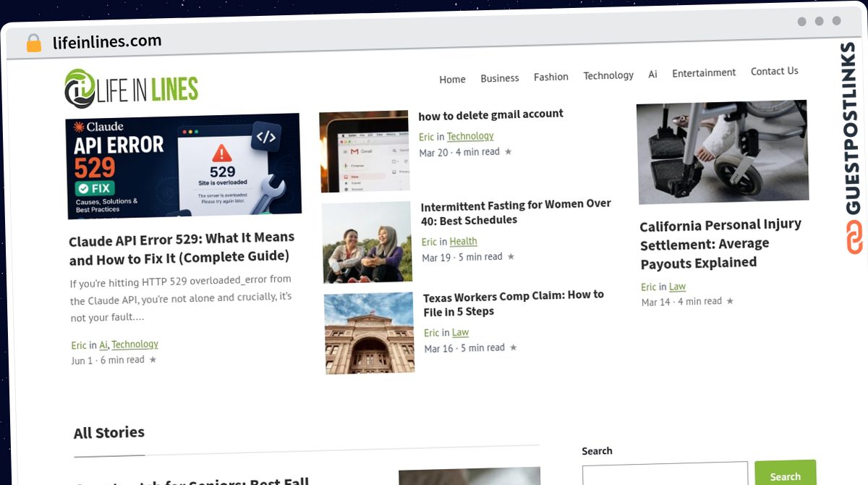Open the Contact Us menu item
This screenshot has width=868, height=485.
coord(775,71)
